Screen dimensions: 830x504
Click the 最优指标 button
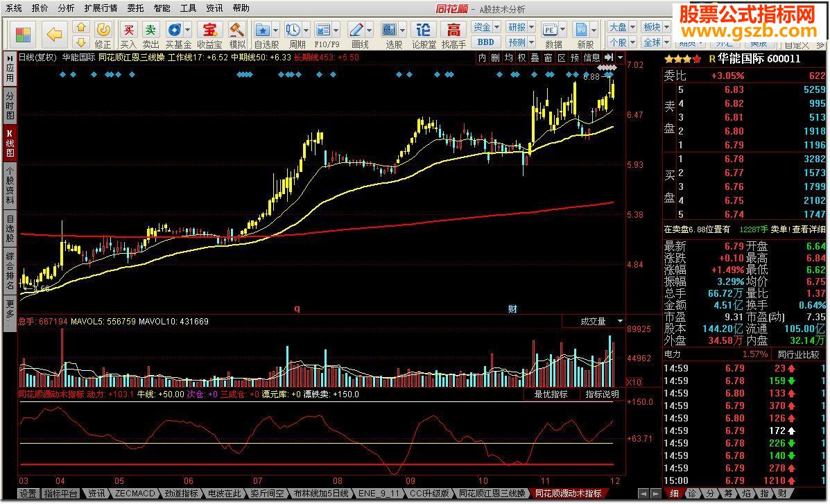click(551, 394)
